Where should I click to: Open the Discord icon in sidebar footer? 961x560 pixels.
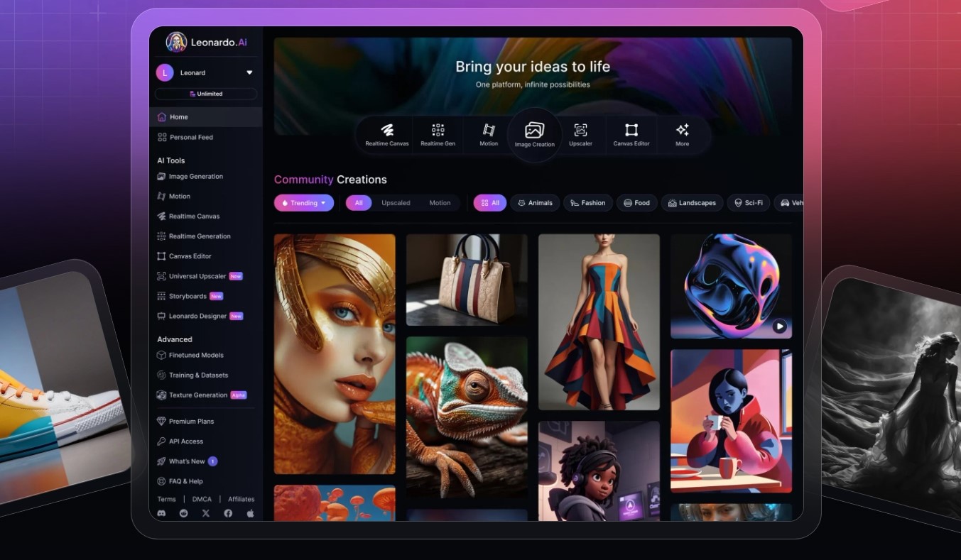coord(161,513)
